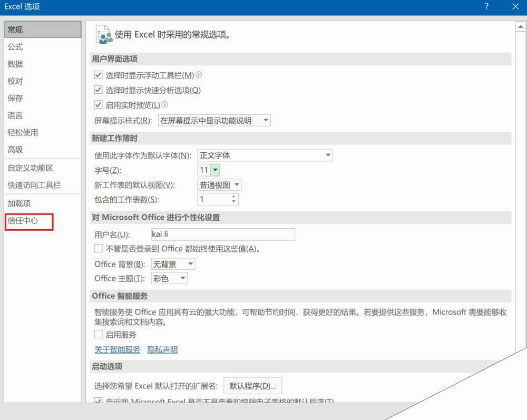Select 校对 category in sidebar
The height and width of the screenshot is (420, 527).
coord(43,81)
